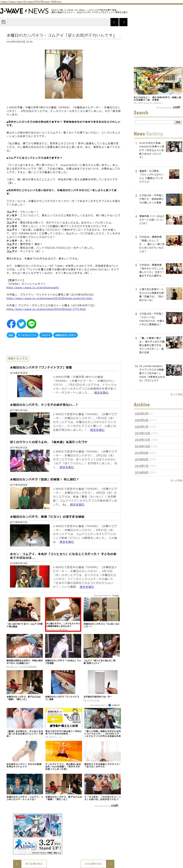The image size is (183, 868).
Task: Open the 2019年10月 archive
Action: [142, 446]
